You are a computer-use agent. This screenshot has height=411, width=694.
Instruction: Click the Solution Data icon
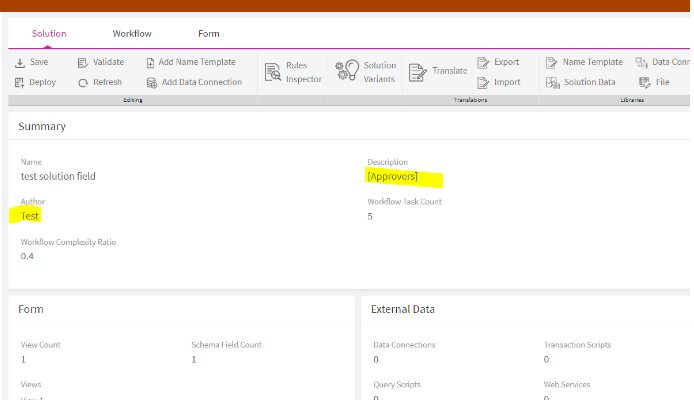pyautogui.click(x=552, y=83)
